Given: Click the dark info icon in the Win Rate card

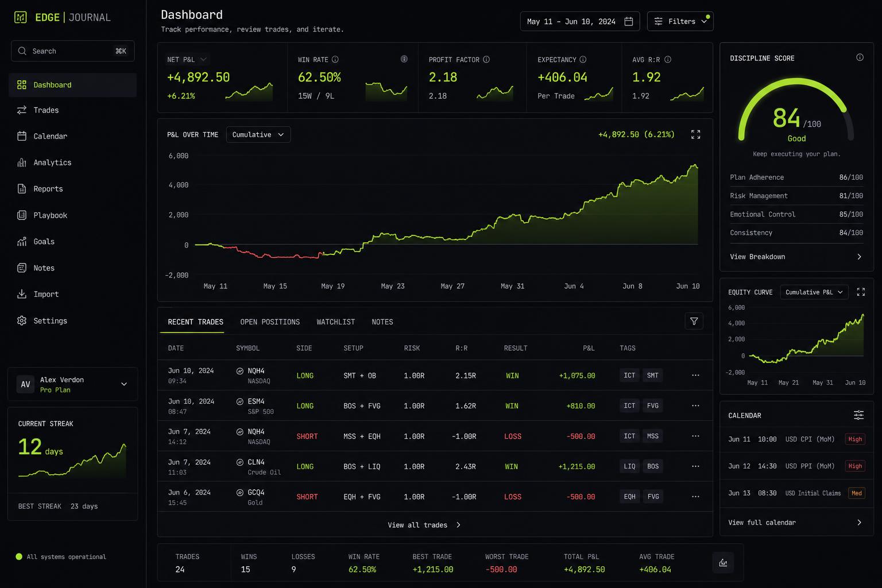Looking at the screenshot, I should [404, 59].
